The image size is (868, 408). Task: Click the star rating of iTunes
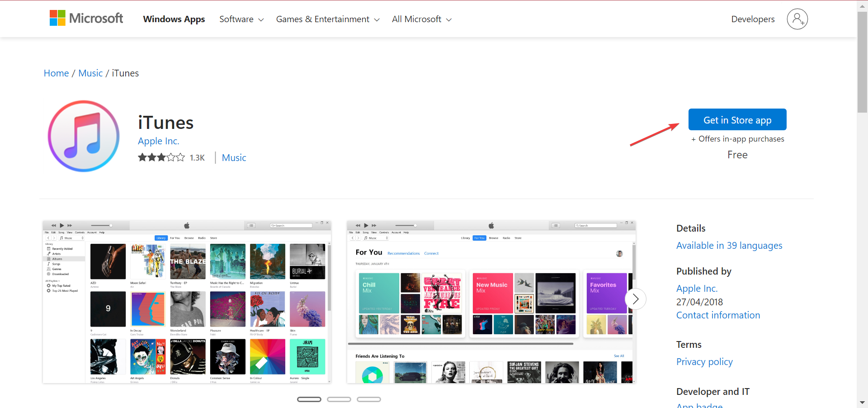[161, 157]
